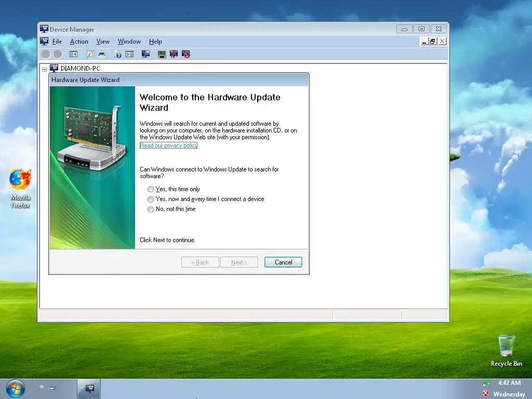Click the red security shield tray icon

tap(486, 394)
